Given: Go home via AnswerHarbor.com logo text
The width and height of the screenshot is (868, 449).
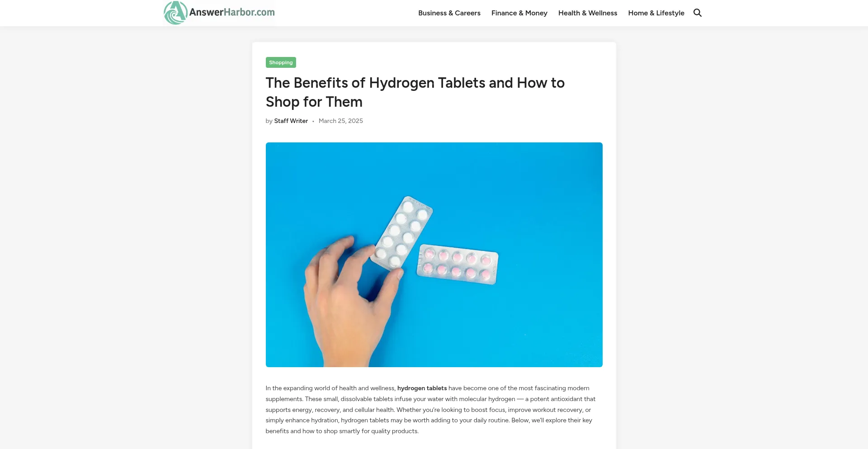Looking at the screenshot, I should 232,12.
